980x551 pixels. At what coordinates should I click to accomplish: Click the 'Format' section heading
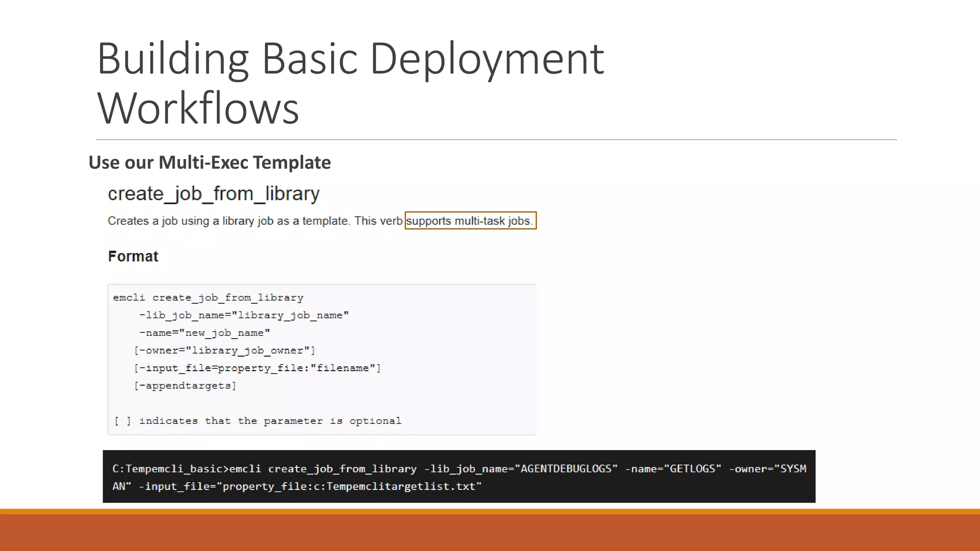coord(133,256)
